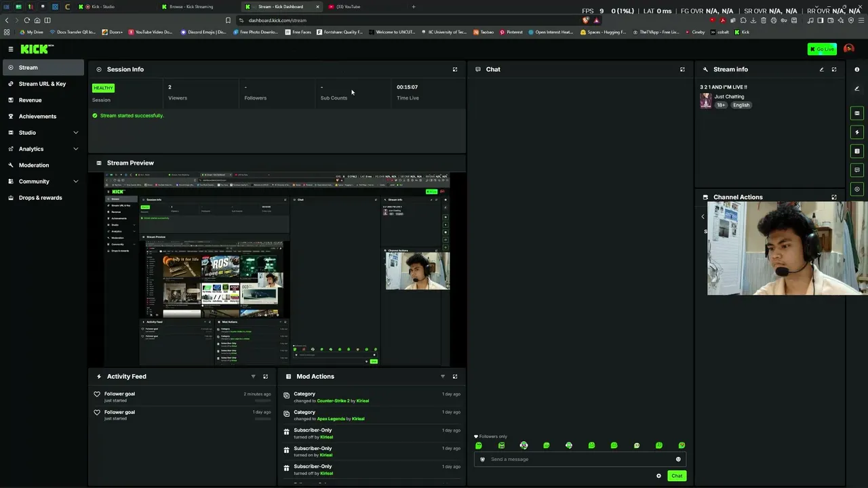Image resolution: width=868 pixels, height=488 pixels.
Task: Switch to the Kick Studio browser tab
Action: 115,7
